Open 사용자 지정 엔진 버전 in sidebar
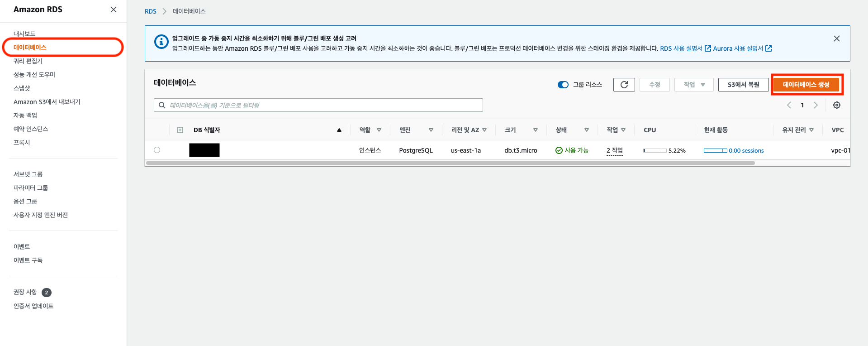The width and height of the screenshot is (868, 346). [41, 215]
